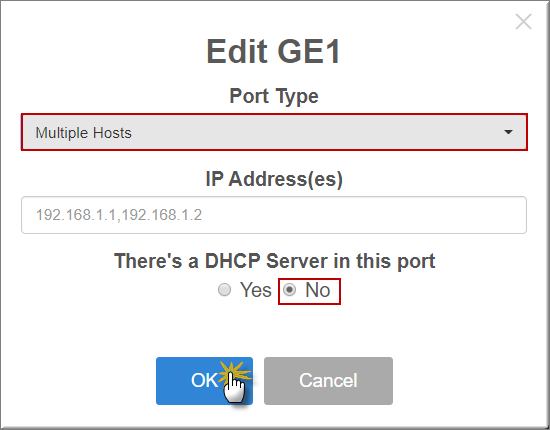Click the DHCP Server in this port label
Screen dimensions: 550x430
(x=275, y=261)
